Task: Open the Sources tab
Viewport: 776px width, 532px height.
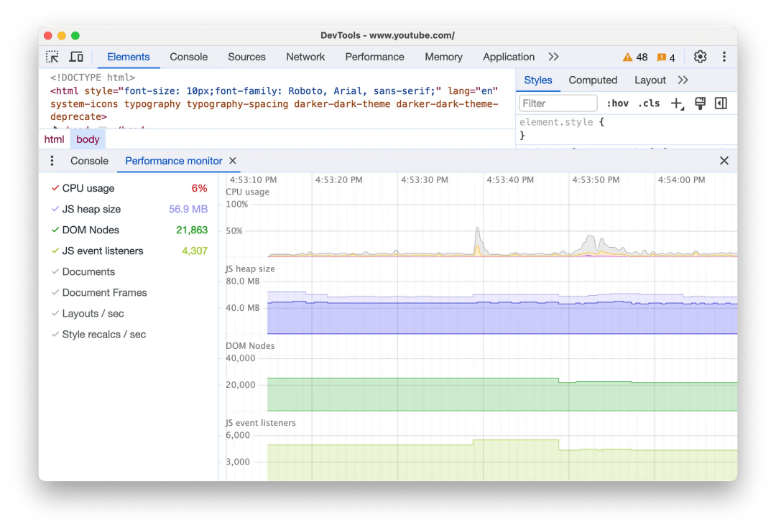Action: pos(246,57)
